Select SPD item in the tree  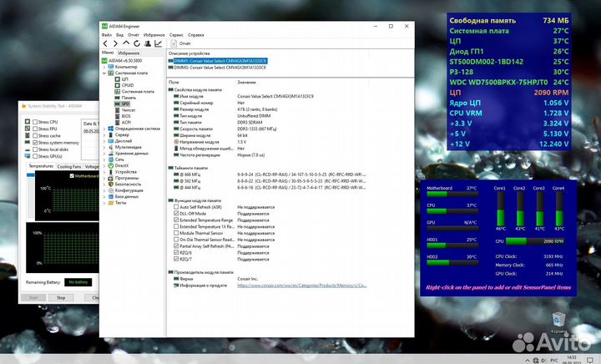pyautogui.click(x=125, y=104)
